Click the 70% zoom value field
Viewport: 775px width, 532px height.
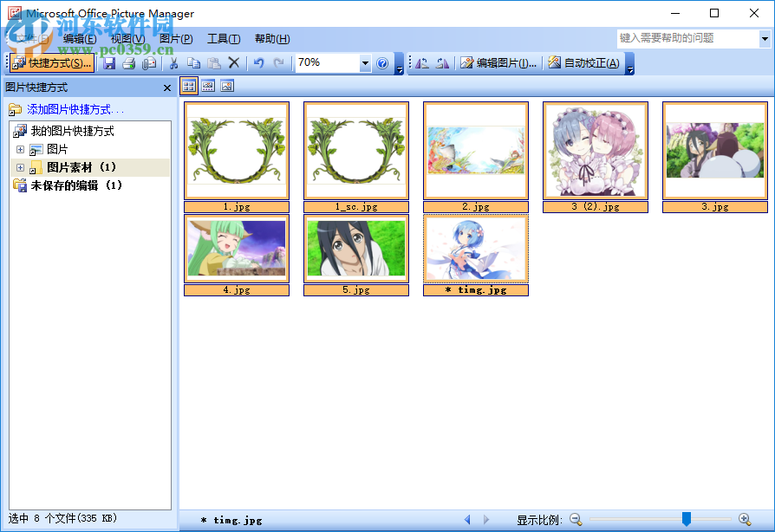point(327,63)
